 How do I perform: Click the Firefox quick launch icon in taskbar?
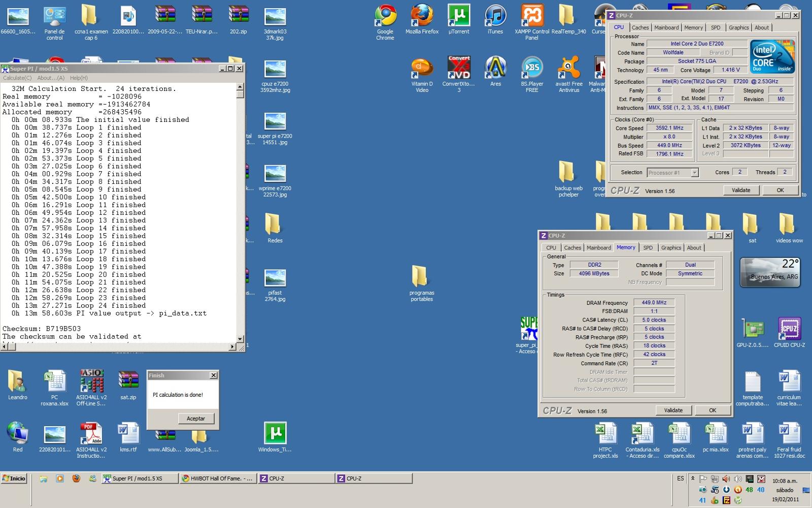point(76,478)
